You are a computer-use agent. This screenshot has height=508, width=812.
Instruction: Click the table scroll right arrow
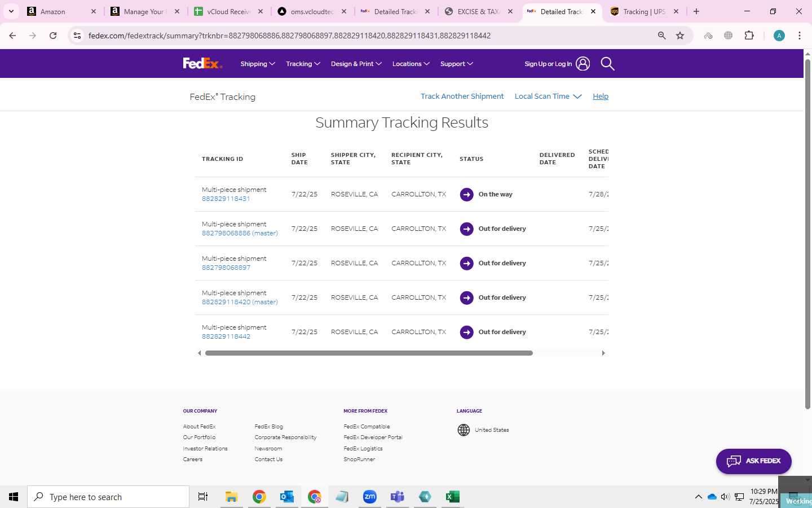click(x=603, y=353)
